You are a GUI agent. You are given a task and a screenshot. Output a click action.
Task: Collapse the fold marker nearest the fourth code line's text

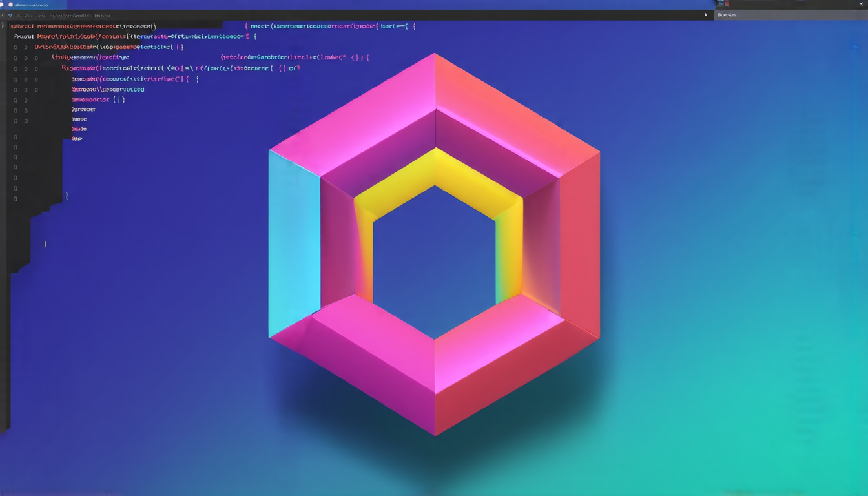click(36, 58)
